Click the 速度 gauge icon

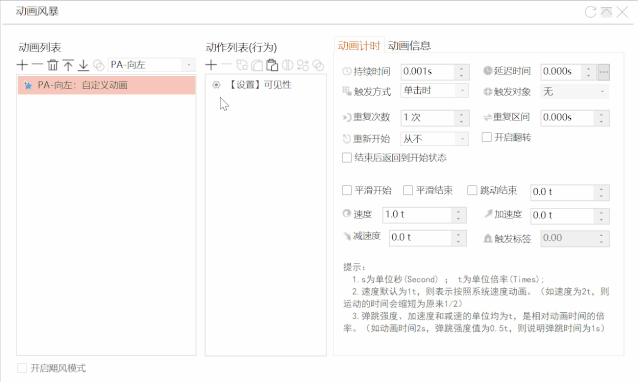pos(347,213)
